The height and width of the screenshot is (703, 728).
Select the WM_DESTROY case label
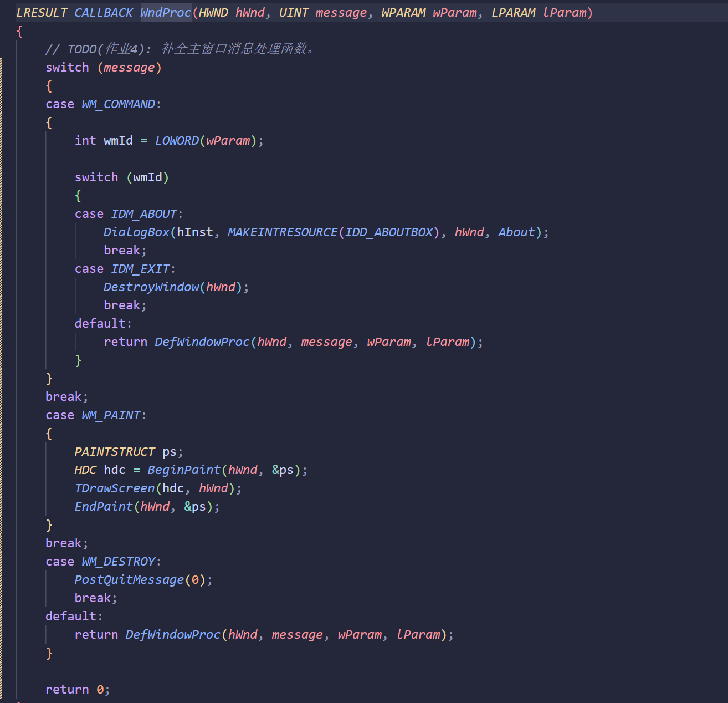point(118,562)
